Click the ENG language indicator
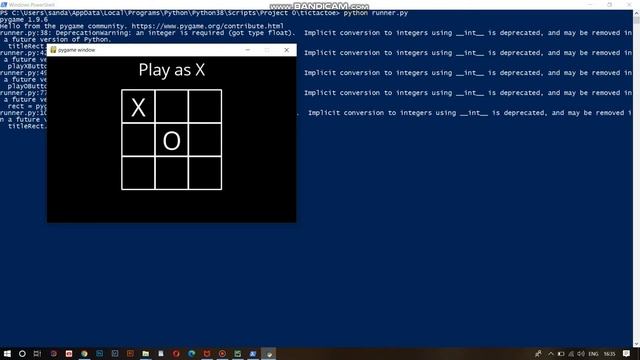 [593, 354]
